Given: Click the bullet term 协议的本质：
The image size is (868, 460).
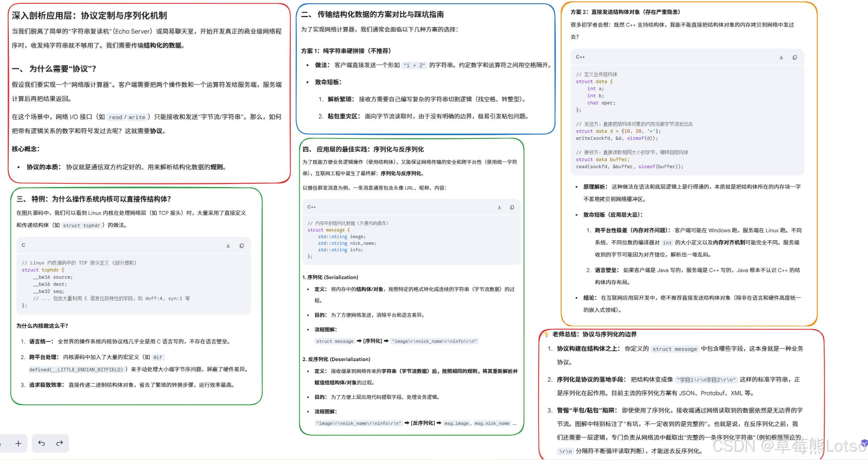Looking at the screenshot, I should 44,167.
